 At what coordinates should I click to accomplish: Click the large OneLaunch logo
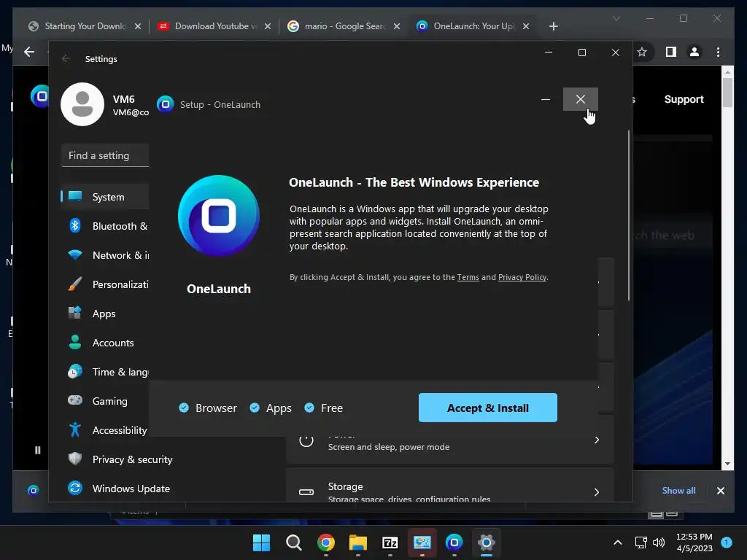click(x=219, y=216)
